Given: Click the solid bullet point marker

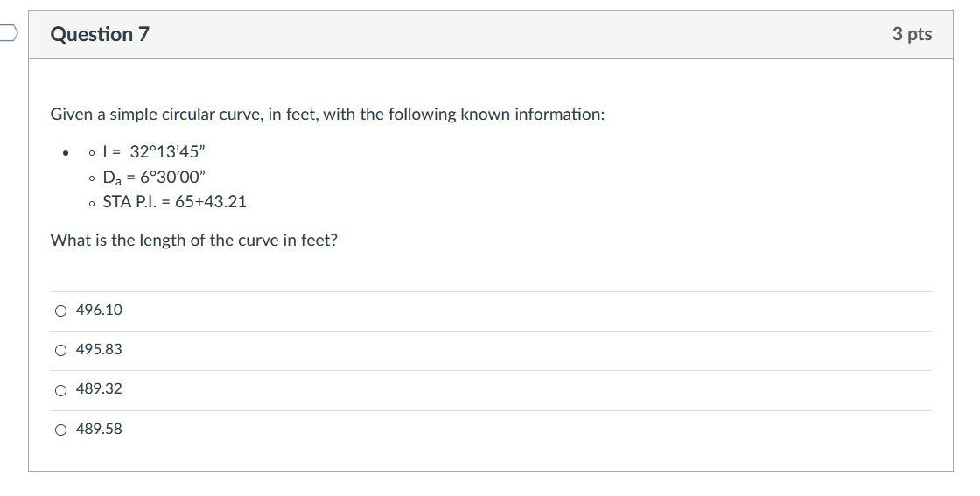Looking at the screenshot, I should click(66, 153).
